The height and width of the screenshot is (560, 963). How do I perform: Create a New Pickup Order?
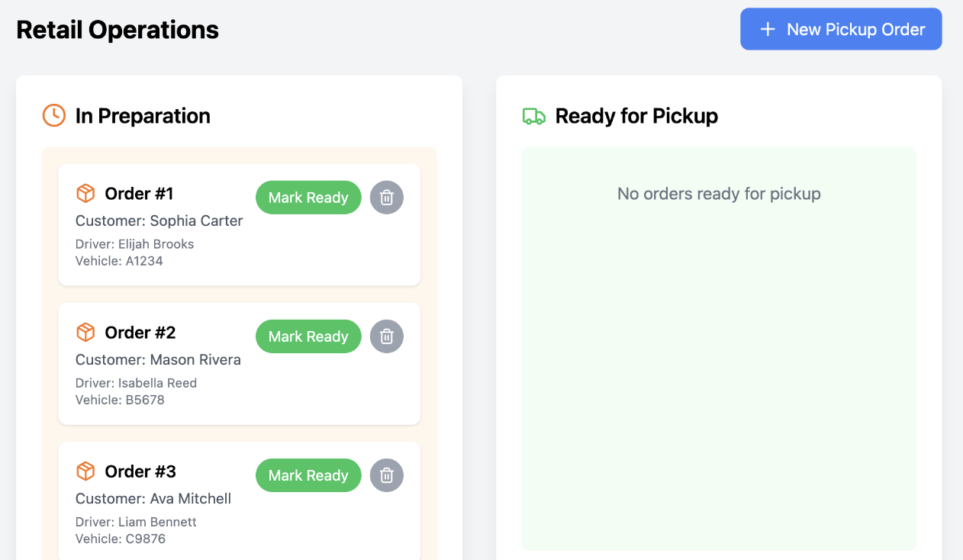(x=841, y=29)
